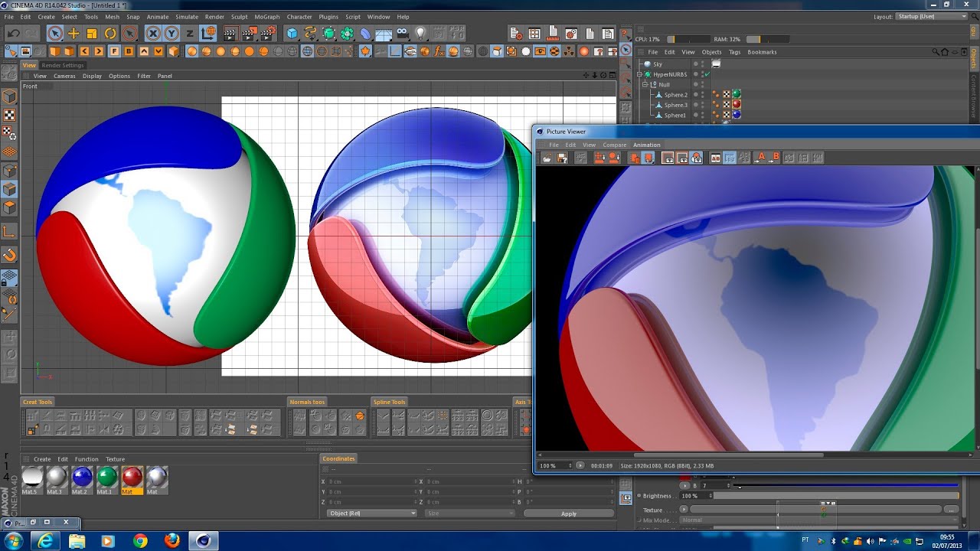This screenshot has width=980, height=551.
Task: Click the blue texture tag on Sphere1
Action: [x=737, y=115]
